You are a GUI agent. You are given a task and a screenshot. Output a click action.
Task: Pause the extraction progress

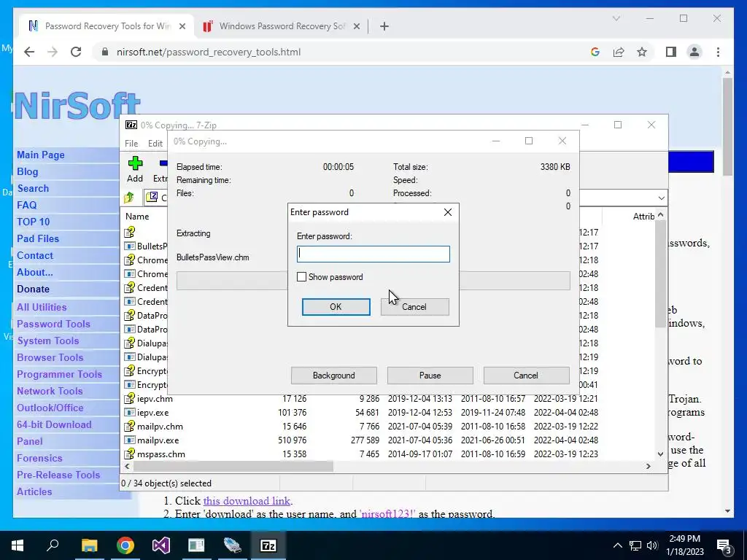[430, 376]
